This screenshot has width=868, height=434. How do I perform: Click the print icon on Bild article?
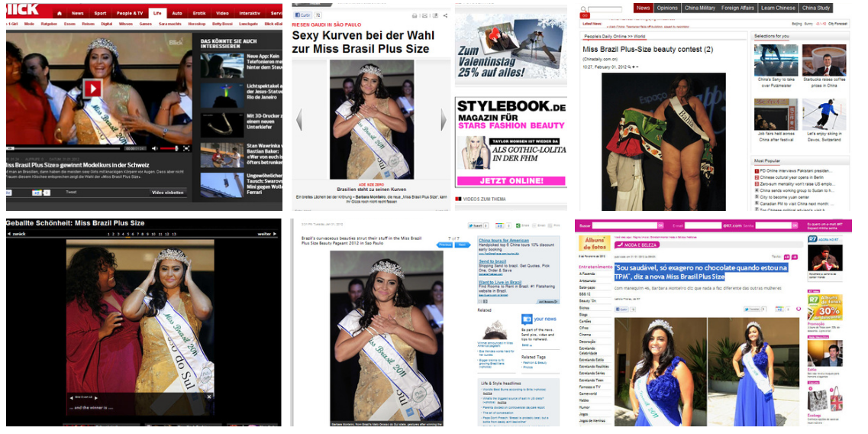pos(414,15)
